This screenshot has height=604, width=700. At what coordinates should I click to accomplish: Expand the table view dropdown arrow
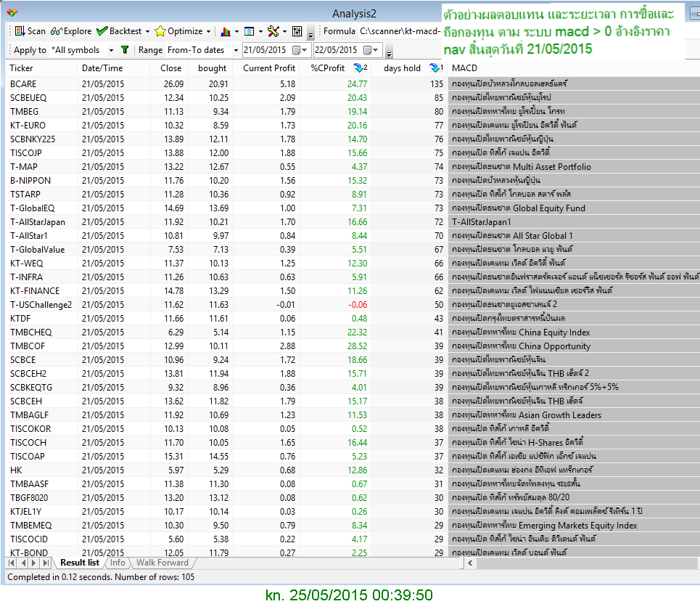260,31
